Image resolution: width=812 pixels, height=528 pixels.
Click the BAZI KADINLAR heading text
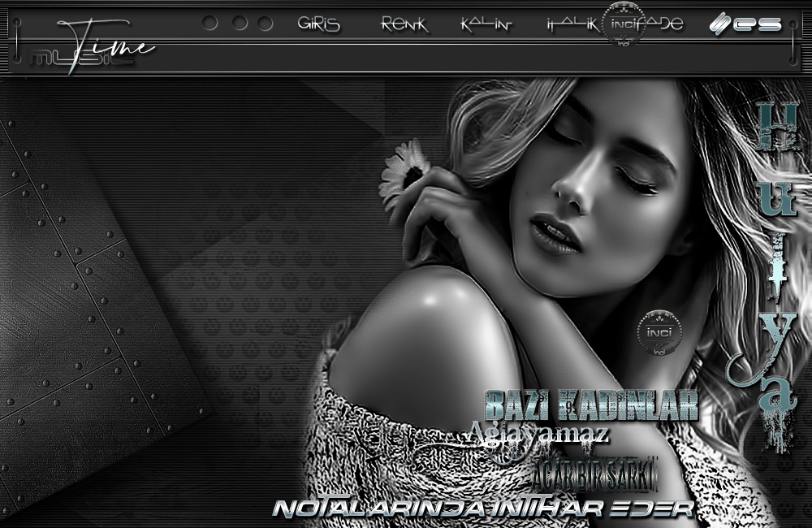coord(591,405)
